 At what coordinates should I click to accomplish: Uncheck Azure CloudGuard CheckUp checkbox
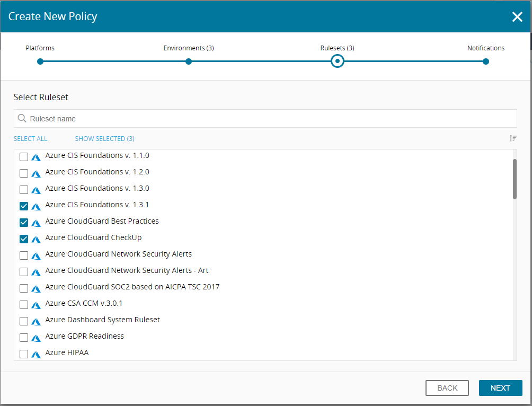coord(24,239)
